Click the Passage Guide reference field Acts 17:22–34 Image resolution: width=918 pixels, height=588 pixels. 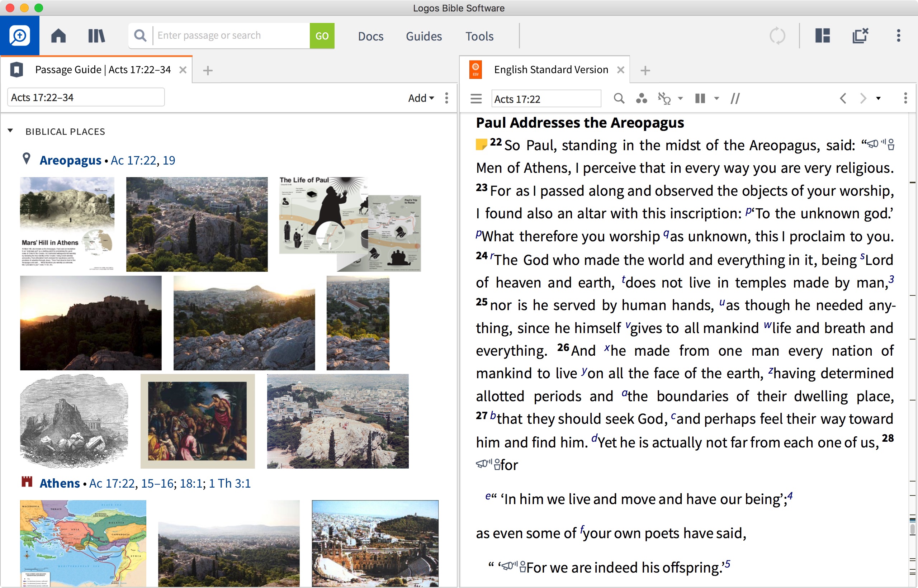(86, 98)
